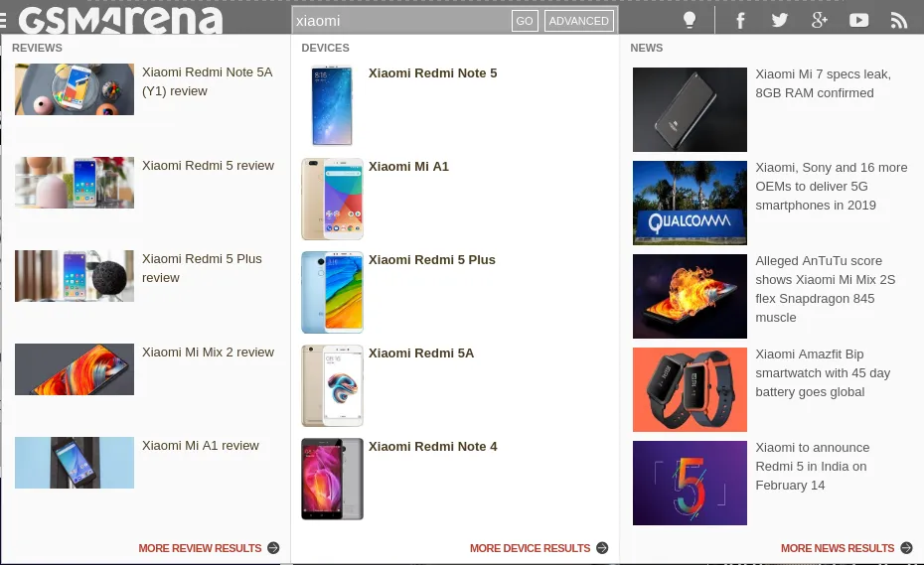Click arrow icon beside More Review Results
Screen dimensions: 924x565
pyautogui.click(x=273, y=548)
